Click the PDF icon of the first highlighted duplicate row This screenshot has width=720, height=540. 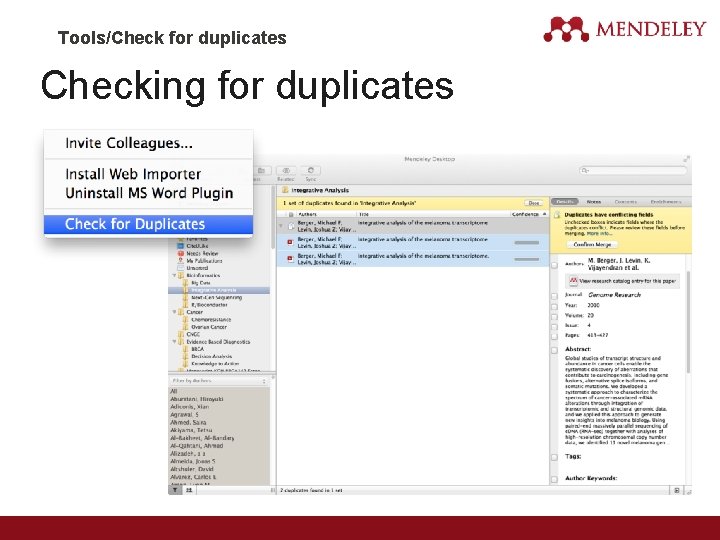click(x=290, y=242)
